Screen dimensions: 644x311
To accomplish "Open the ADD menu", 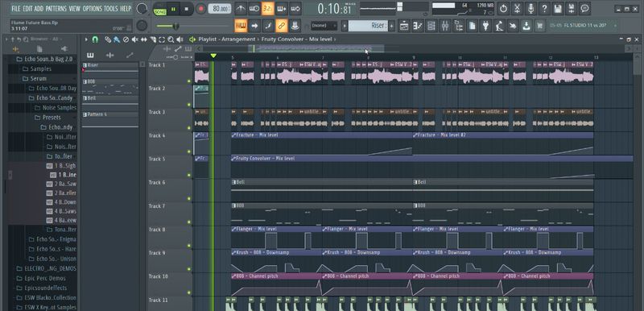I will pos(39,8).
